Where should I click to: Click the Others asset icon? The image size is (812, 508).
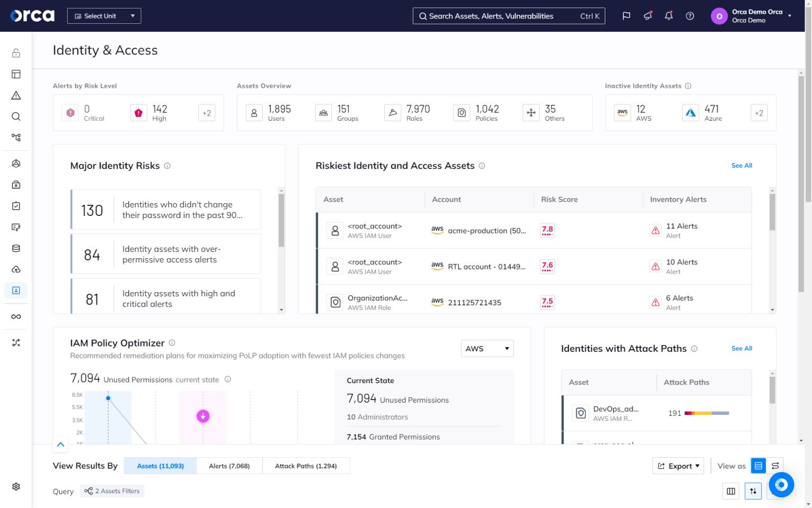531,113
